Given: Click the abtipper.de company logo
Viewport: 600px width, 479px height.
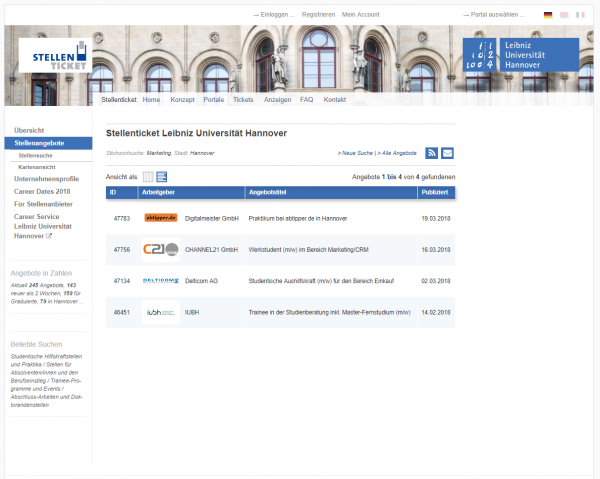Looking at the screenshot, I should 161,218.
